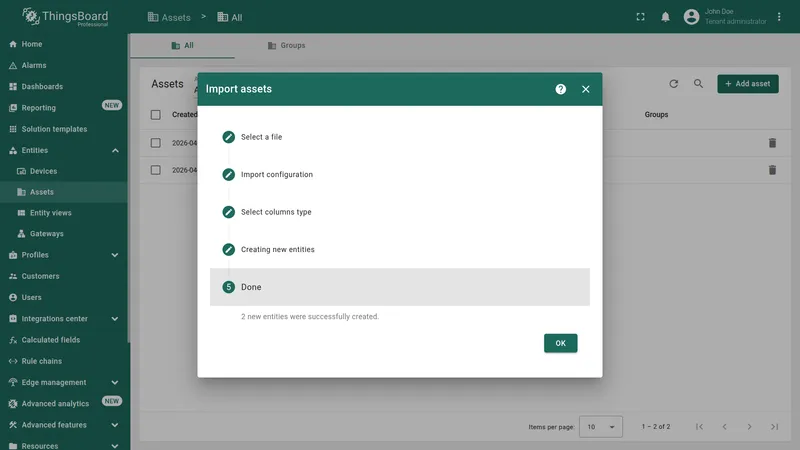
Task: Go to the previous page
Action: click(724, 427)
